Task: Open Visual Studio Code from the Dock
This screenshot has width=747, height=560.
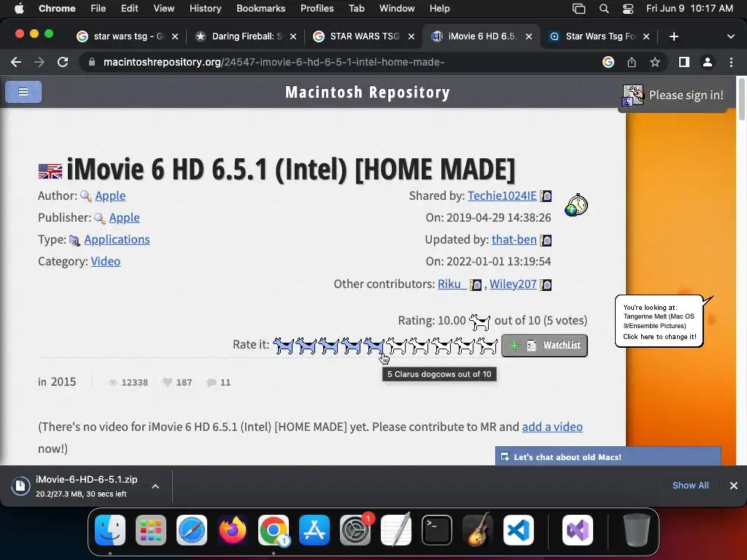Action: [x=519, y=530]
